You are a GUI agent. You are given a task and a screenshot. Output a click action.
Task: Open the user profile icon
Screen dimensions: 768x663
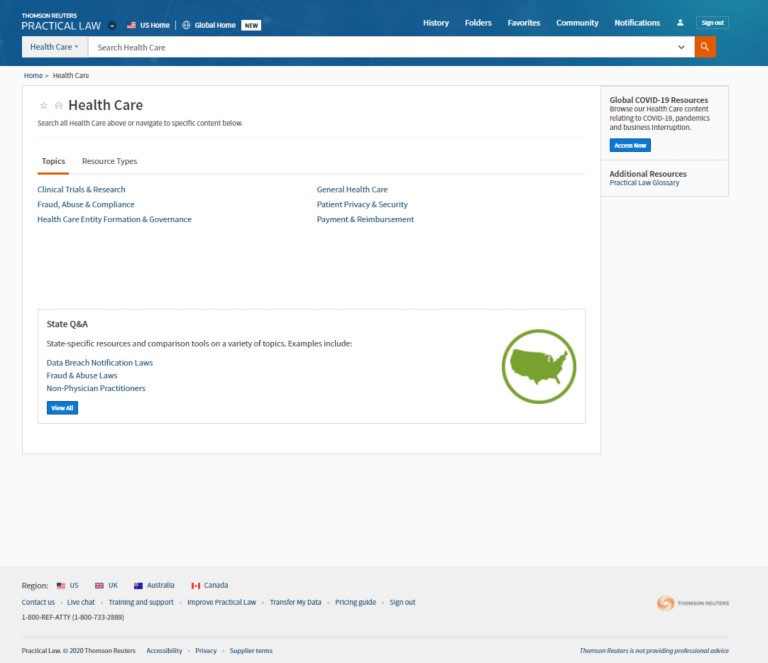(680, 23)
